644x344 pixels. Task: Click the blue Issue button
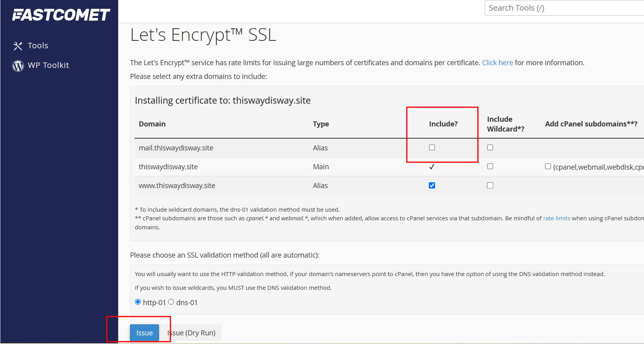(145, 333)
